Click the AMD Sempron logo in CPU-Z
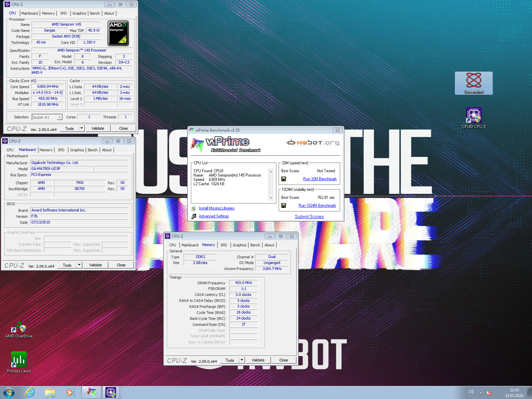 118,33
